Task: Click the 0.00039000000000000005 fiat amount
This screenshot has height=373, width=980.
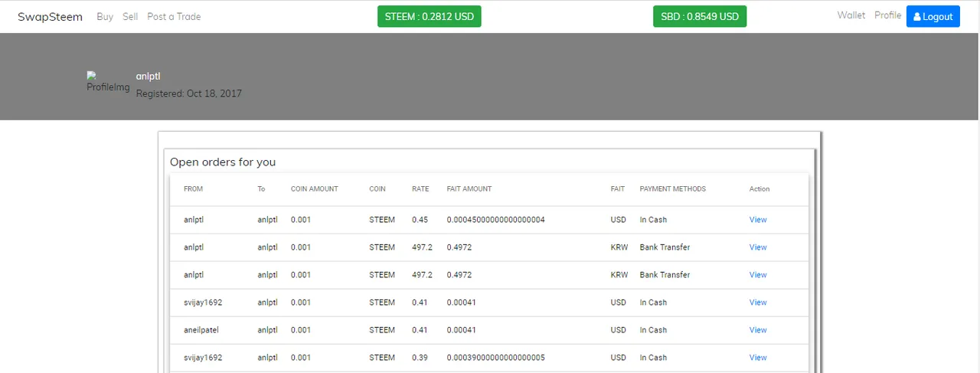Action: (x=496, y=358)
